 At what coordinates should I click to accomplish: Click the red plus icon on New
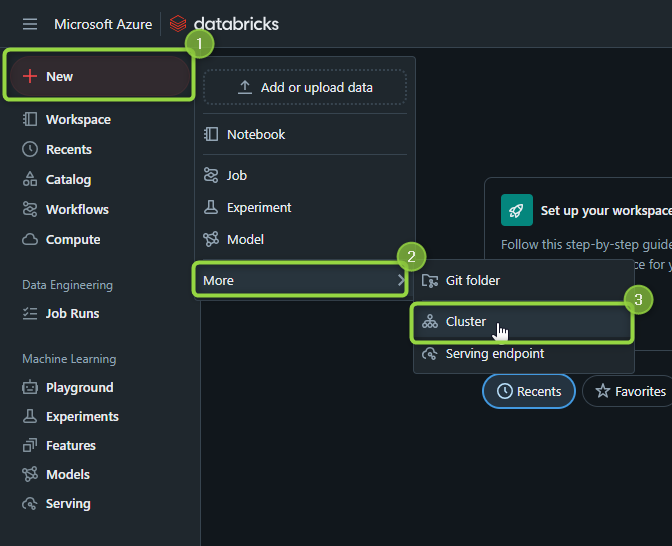[30, 76]
